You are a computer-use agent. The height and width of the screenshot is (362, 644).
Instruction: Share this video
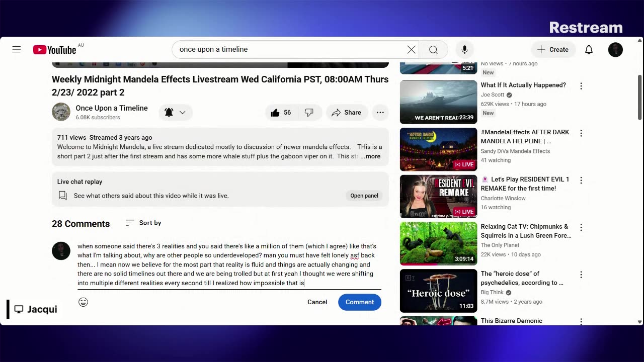click(x=346, y=113)
